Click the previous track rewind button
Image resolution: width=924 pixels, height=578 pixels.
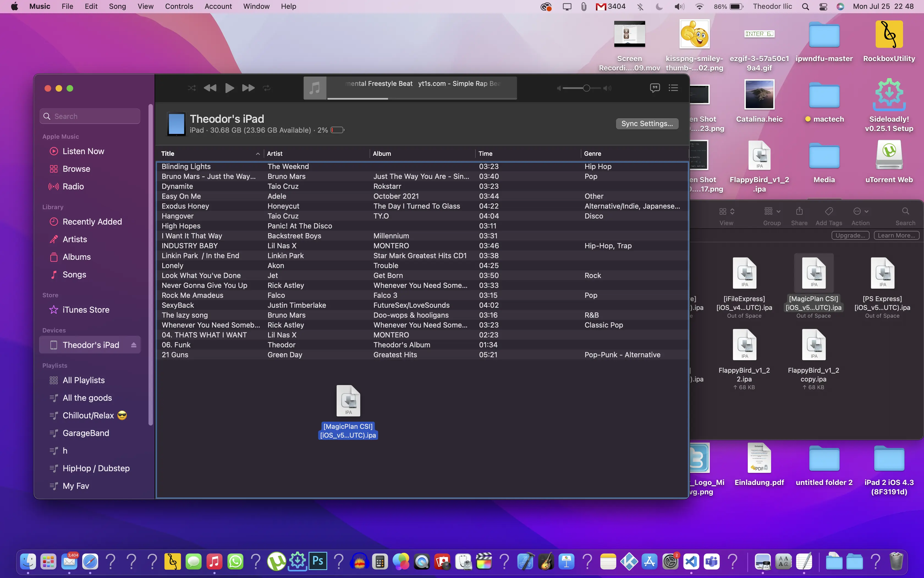pyautogui.click(x=210, y=88)
